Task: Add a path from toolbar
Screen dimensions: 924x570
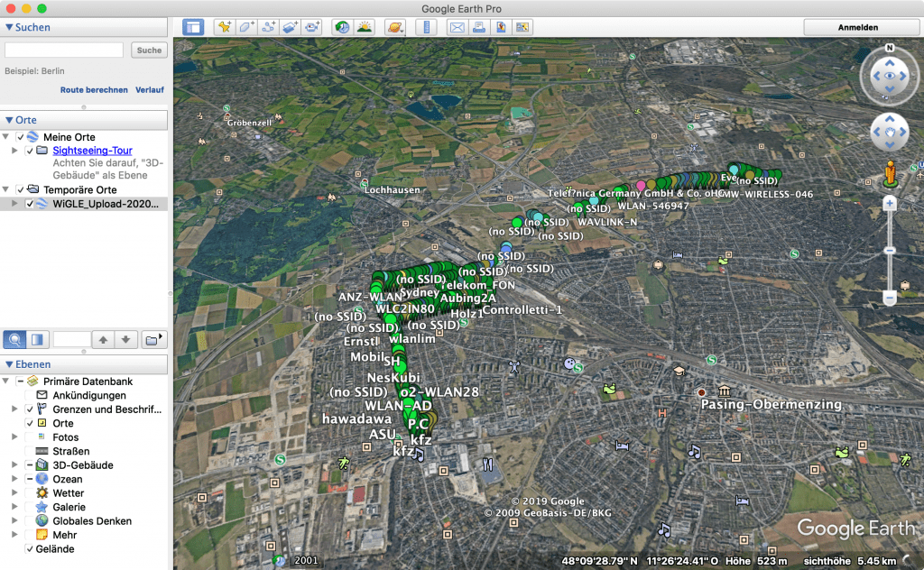Action: tap(268, 27)
